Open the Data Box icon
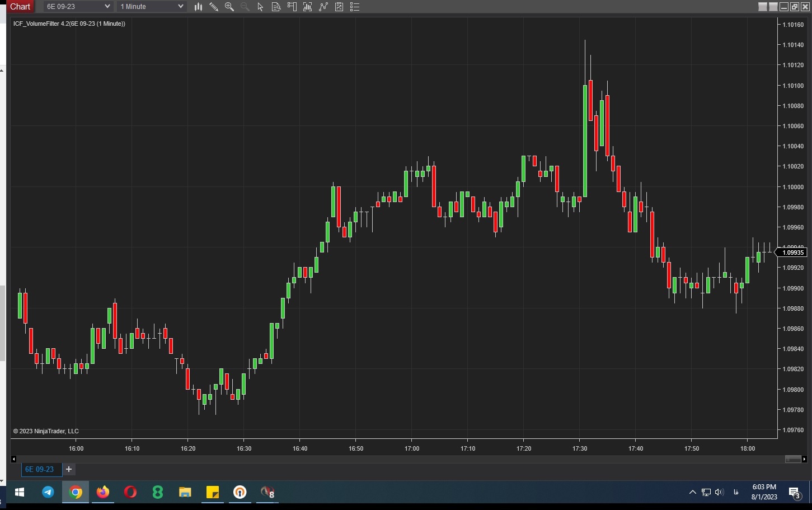Image resolution: width=812 pixels, height=510 pixels. coord(276,7)
